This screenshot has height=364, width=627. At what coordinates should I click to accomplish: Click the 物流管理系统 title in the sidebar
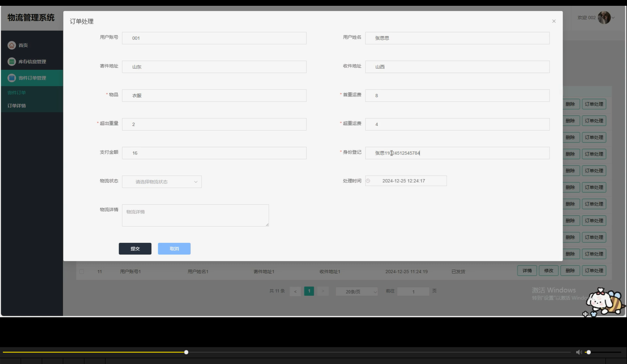[31, 17]
